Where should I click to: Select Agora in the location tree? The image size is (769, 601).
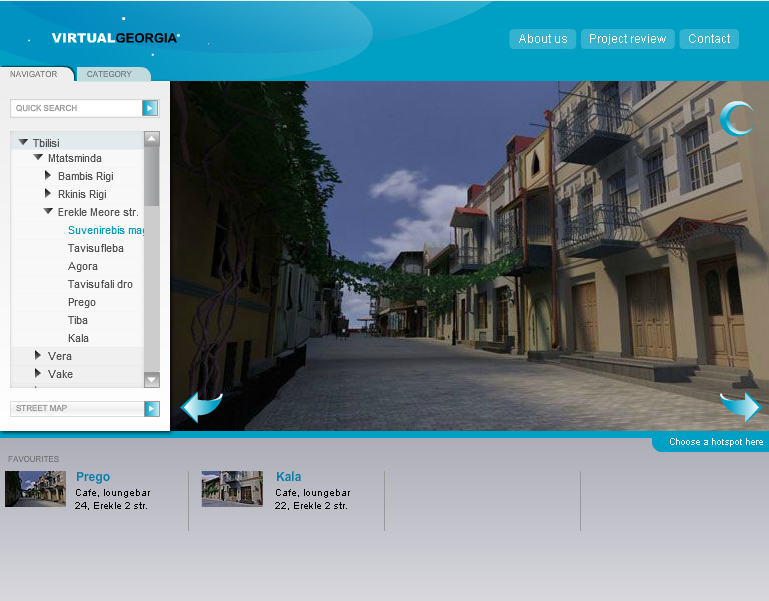click(x=82, y=266)
